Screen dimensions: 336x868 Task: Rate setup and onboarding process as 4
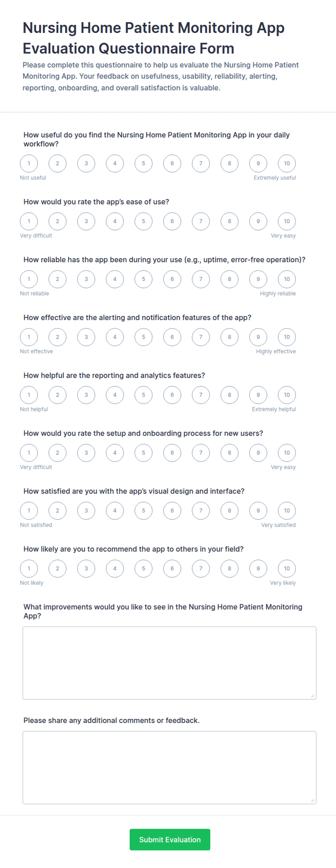point(115,453)
